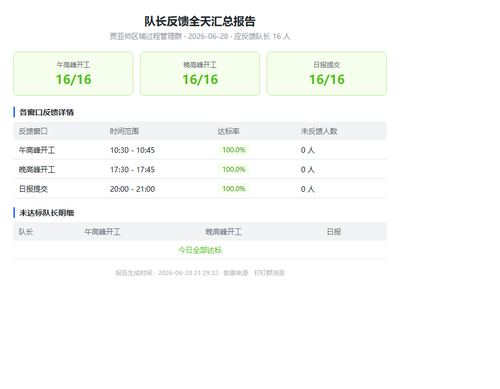Click the 日报 column header
Screen dimensions: 500x389
[334, 232]
